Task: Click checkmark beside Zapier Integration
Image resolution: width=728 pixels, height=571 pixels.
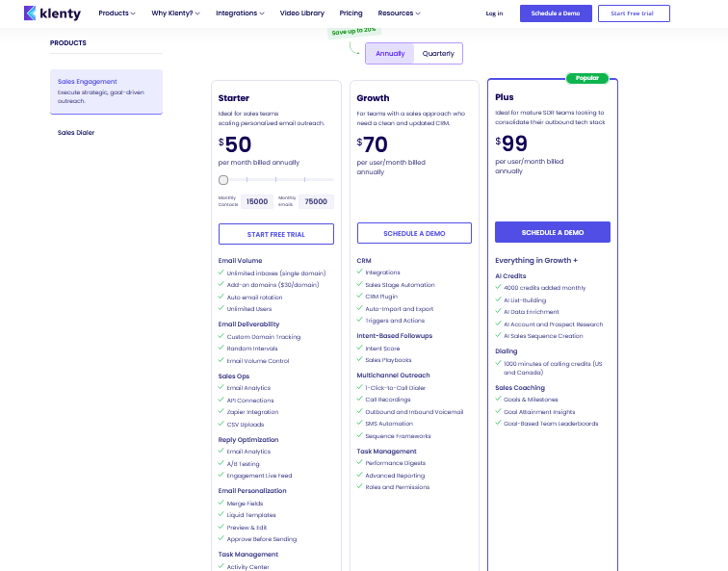Action: click(x=221, y=411)
